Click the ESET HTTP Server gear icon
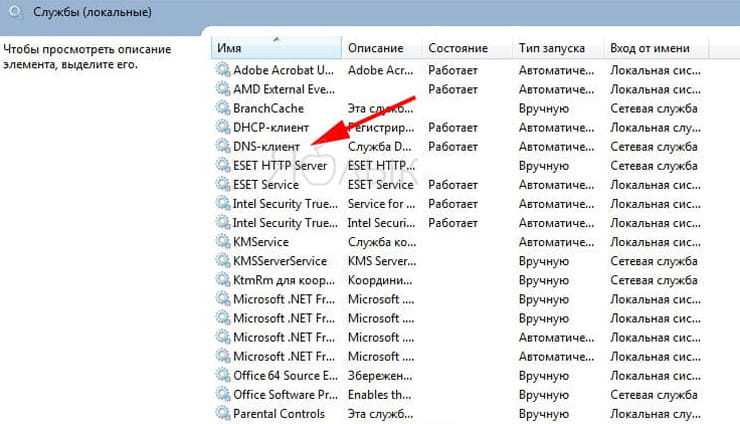The width and height of the screenshot is (740, 424). (x=223, y=165)
